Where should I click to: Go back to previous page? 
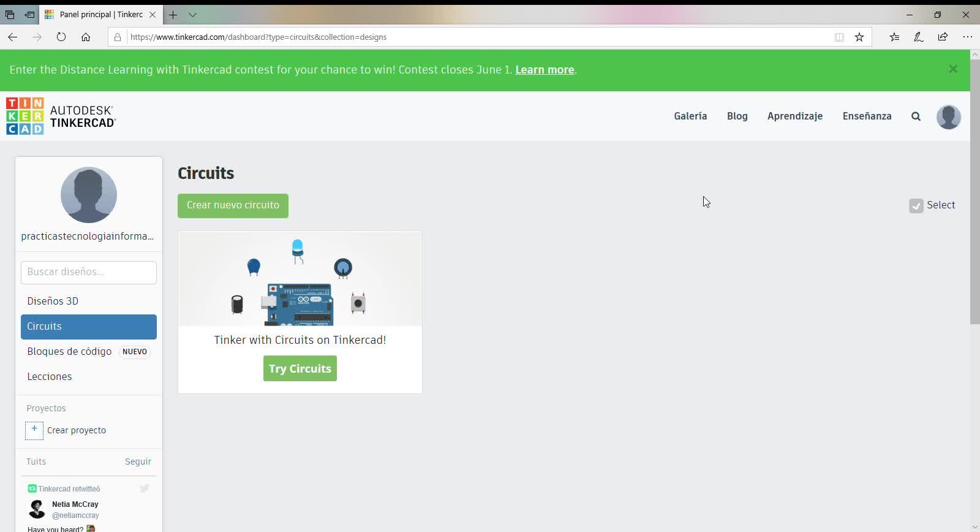pyautogui.click(x=12, y=37)
